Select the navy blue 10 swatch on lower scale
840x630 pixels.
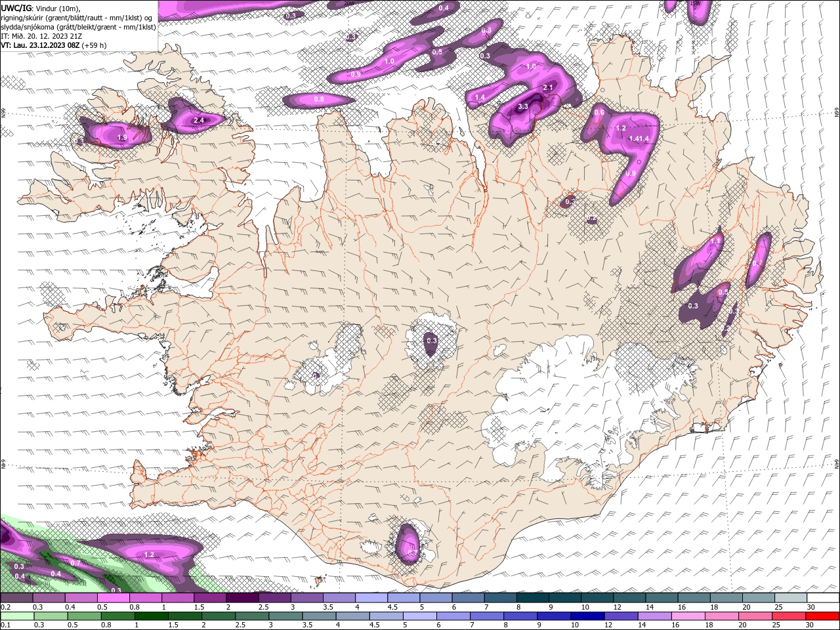pyautogui.click(x=589, y=616)
